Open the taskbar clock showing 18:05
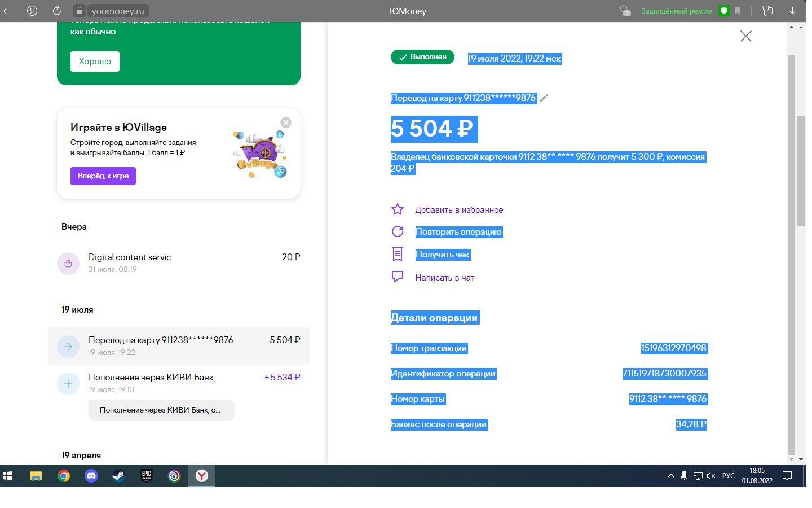Image resolution: width=812 pixels, height=508 pixels. tap(757, 476)
